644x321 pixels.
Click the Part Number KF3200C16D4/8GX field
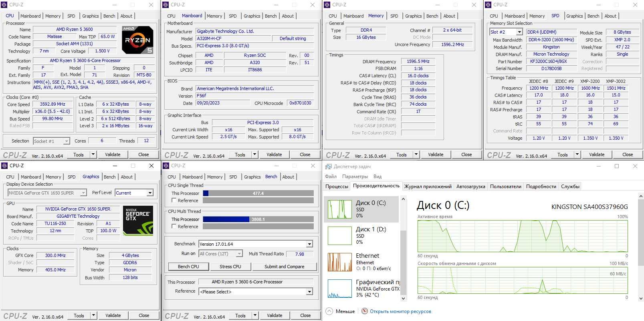pos(551,62)
